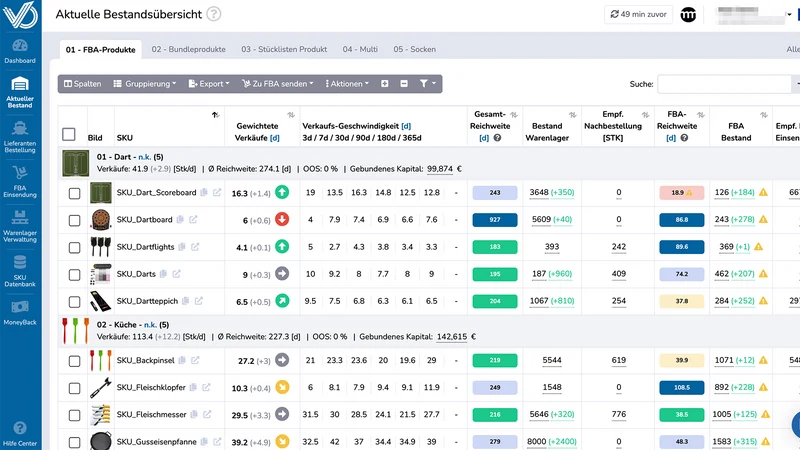Screen dimensions: 800x450
Task: Click the green Gesamt-Reichweite 183 bar
Action: point(495,247)
